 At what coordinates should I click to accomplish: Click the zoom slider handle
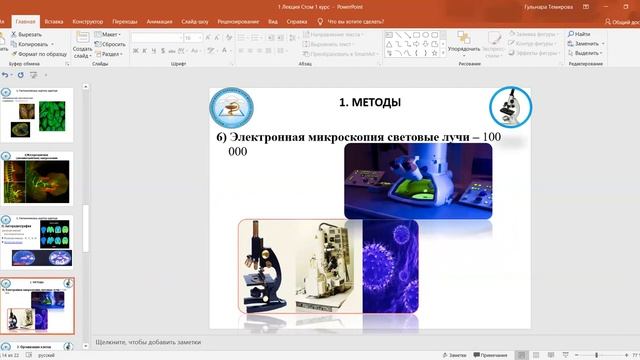pyautogui.click(x=596, y=355)
